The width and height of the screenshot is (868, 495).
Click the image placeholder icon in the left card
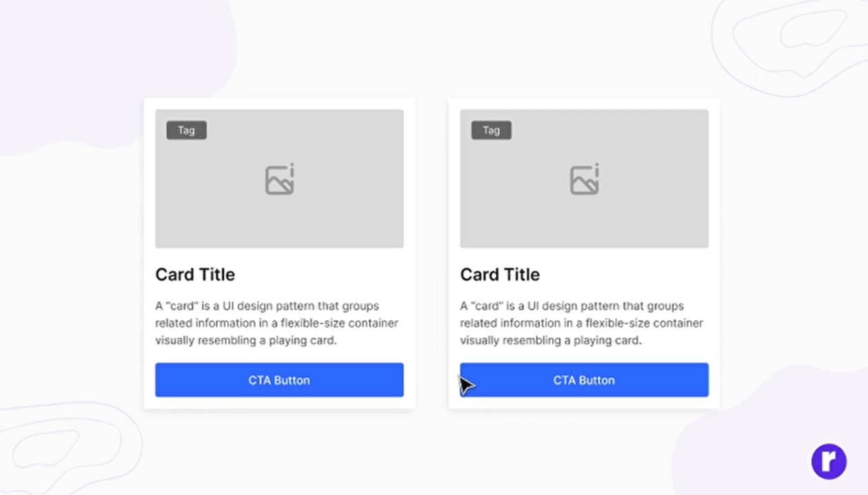280,180
